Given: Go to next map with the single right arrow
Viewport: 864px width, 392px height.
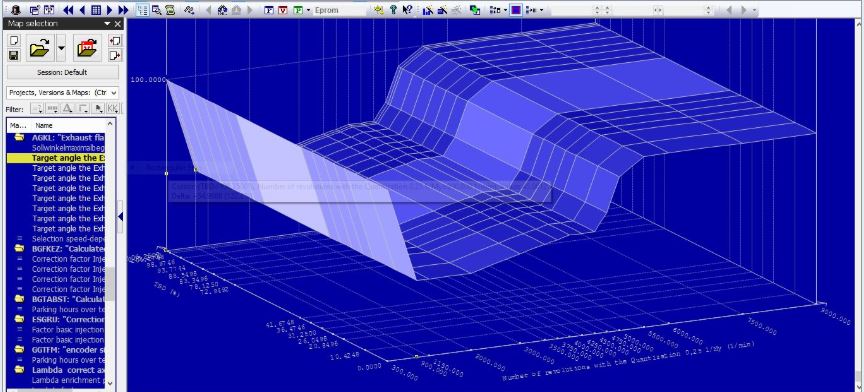Looking at the screenshot, I should [110, 10].
